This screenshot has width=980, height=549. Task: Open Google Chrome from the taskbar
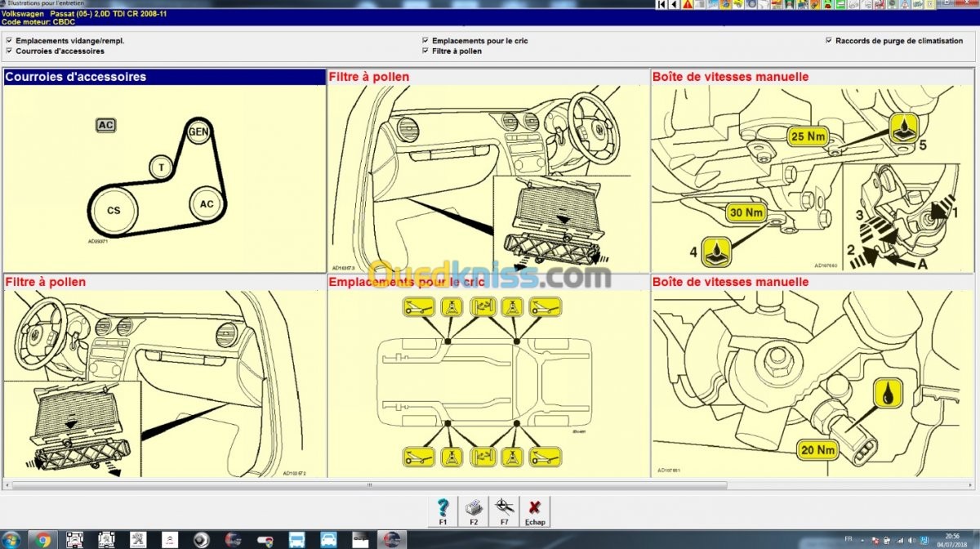pos(43,540)
